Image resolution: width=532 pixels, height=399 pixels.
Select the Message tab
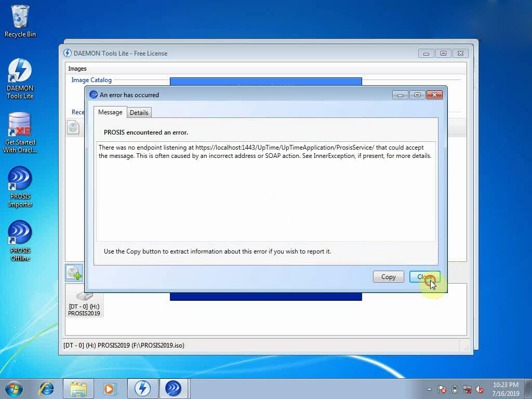(x=110, y=112)
